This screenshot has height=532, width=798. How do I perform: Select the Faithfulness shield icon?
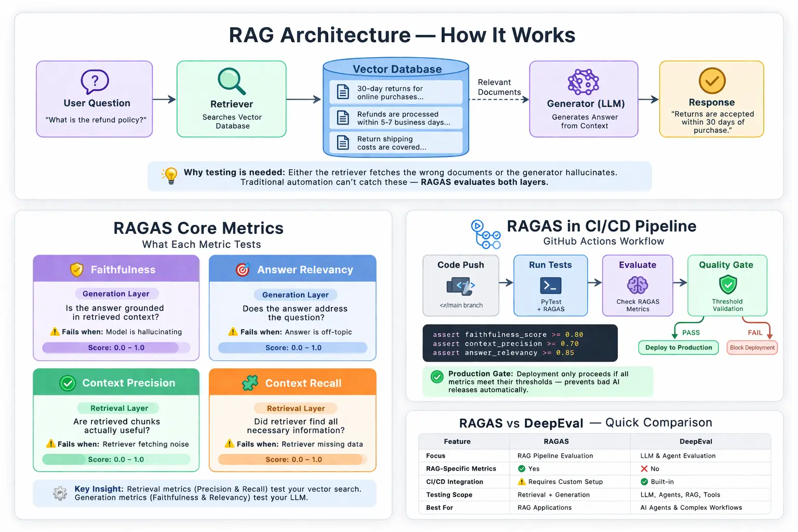click(76, 269)
